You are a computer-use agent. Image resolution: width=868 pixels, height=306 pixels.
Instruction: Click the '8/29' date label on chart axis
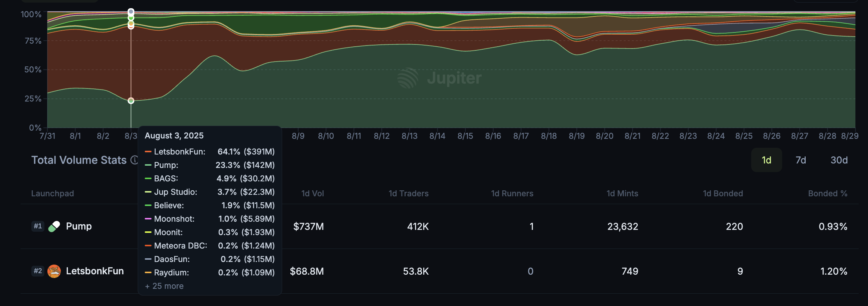(x=850, y=136)
